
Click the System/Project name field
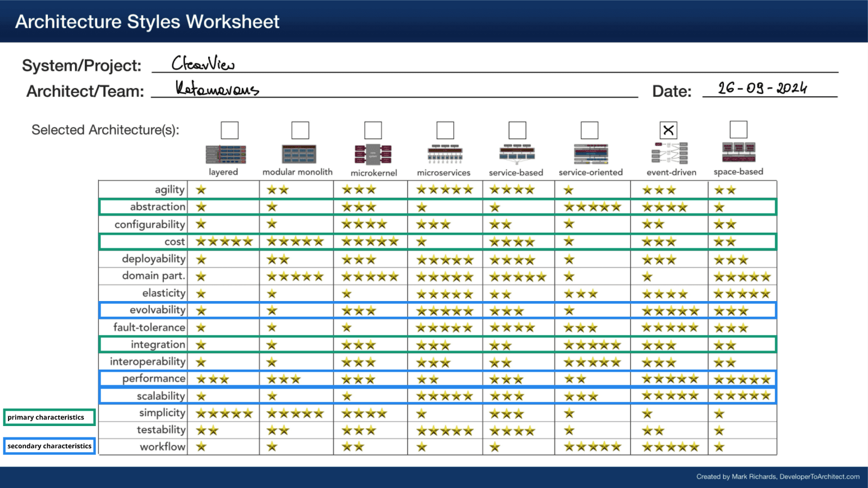click(x=495, y=65)
